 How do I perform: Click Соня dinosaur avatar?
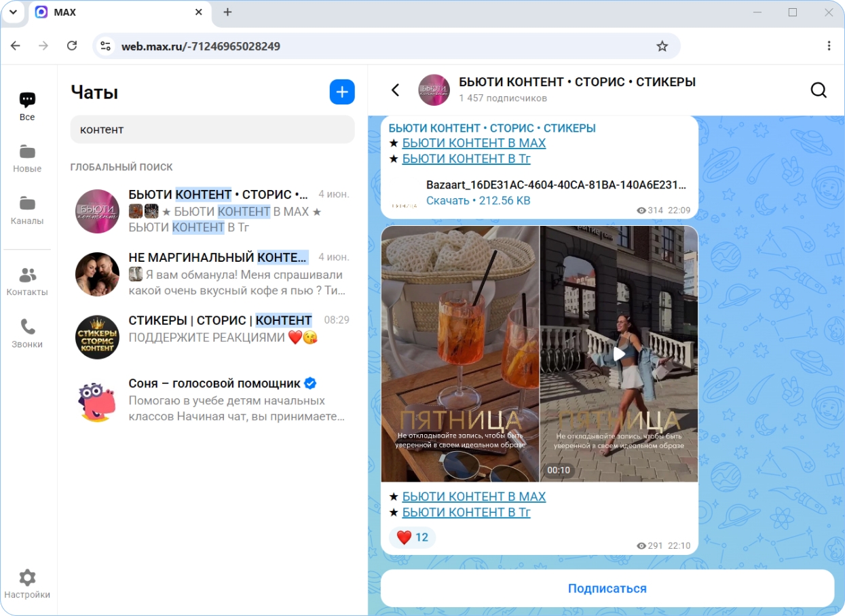tap(97, 400)
